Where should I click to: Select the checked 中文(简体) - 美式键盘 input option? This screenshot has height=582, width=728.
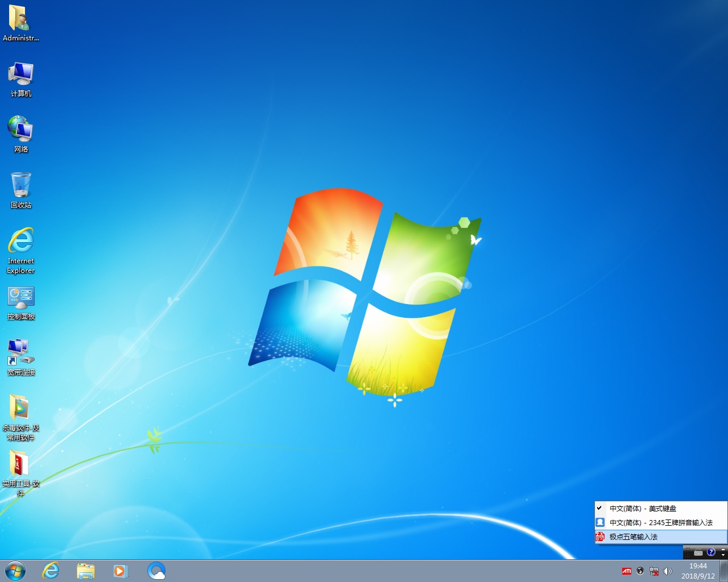tap(643, 509)
